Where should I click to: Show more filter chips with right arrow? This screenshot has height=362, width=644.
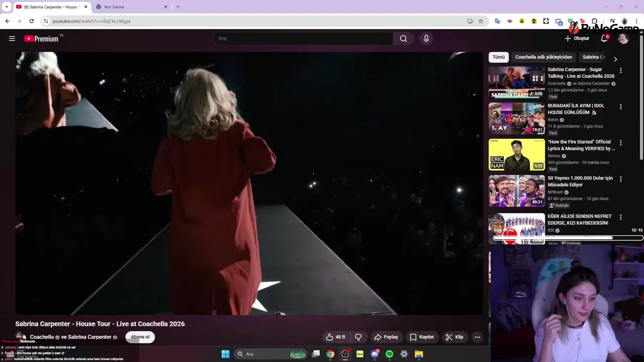pyautogui.click(x=615, y=59)
